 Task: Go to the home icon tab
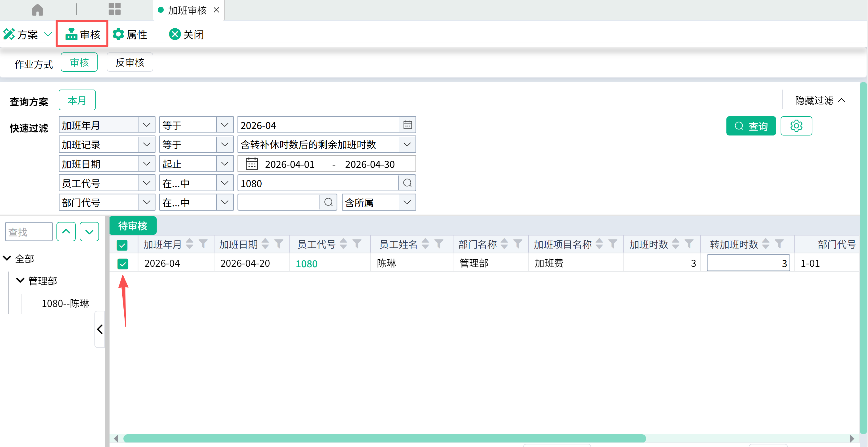click(37, 9)
